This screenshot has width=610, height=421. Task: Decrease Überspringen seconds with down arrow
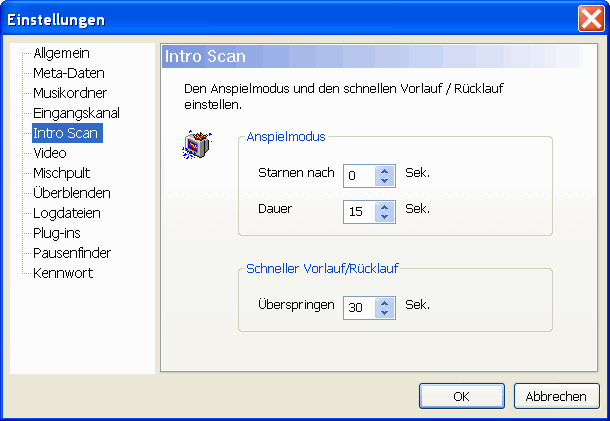(385, 313)
